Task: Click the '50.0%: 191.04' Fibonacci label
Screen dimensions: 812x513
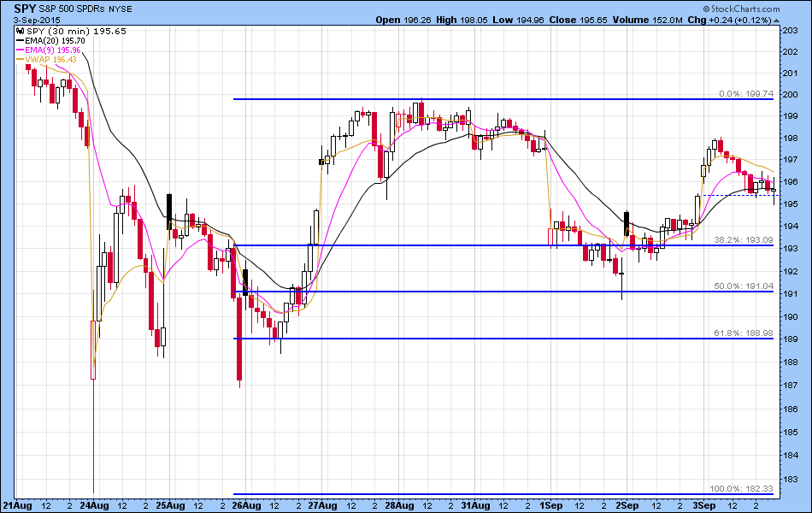Action: [x=744, y=286]
